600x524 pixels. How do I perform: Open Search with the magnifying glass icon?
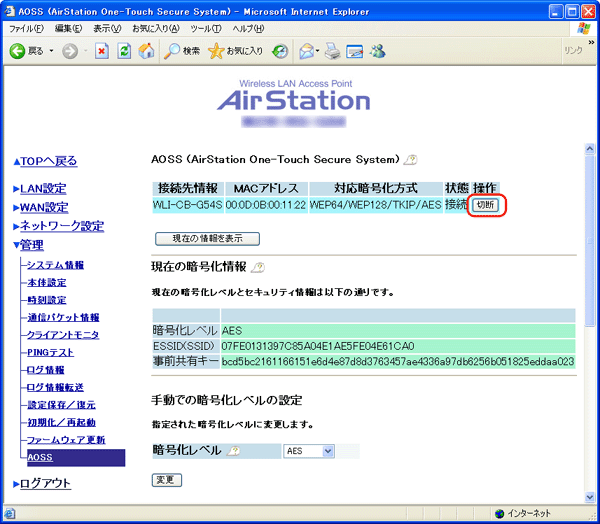[x=172, y=51]
